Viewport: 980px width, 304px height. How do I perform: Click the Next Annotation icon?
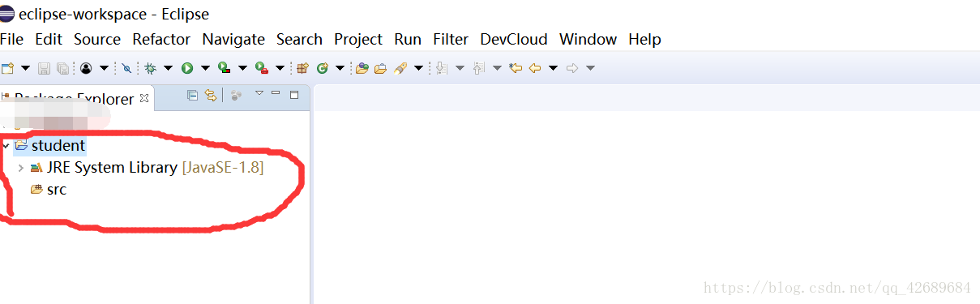point(441,68)
